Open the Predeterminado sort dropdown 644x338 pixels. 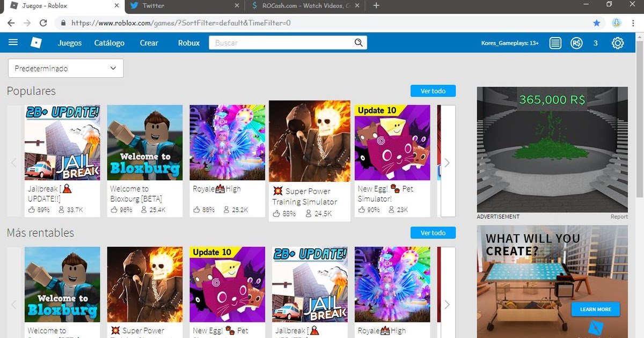pyautogui.click(x=65, y=68)
